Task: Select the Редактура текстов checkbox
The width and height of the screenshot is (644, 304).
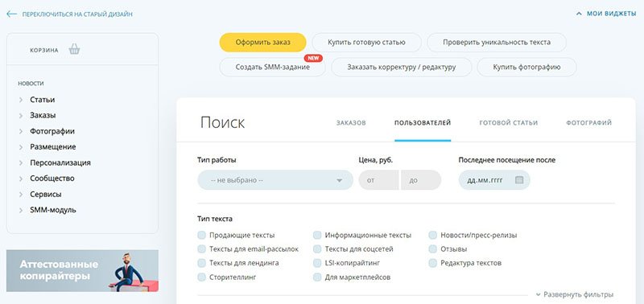Action: pos(432,263)
